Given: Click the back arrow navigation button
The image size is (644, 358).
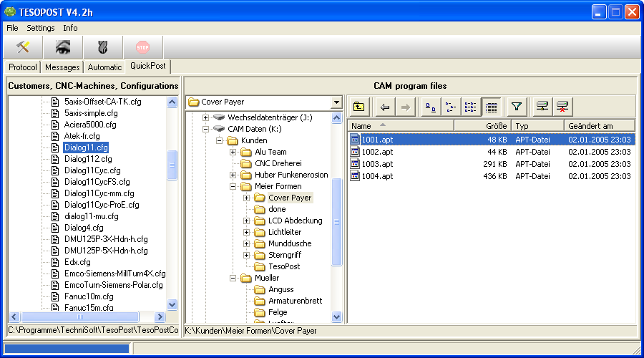Looking at the screenshot, I should tap(385, 107).
